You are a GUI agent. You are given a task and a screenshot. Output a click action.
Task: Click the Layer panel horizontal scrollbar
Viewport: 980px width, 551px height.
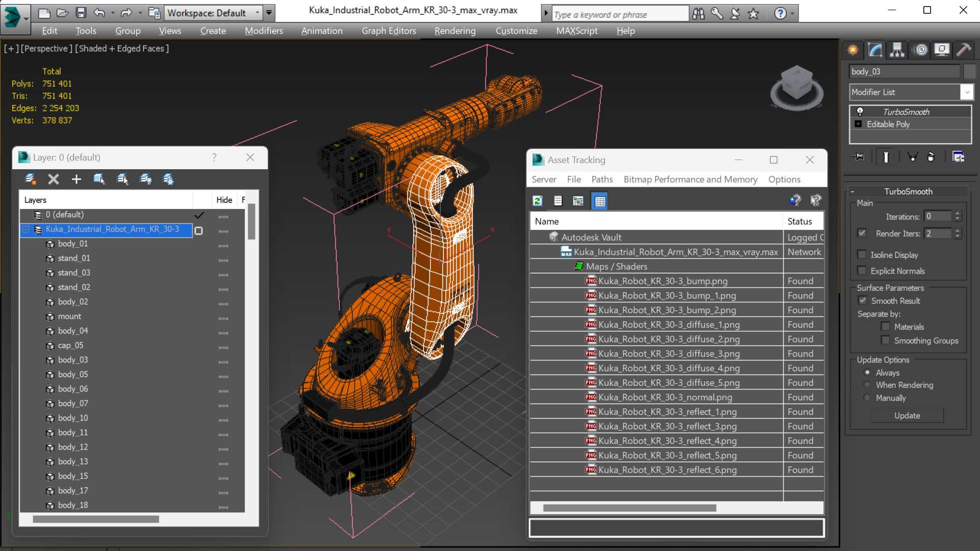(x=96, y=519)
